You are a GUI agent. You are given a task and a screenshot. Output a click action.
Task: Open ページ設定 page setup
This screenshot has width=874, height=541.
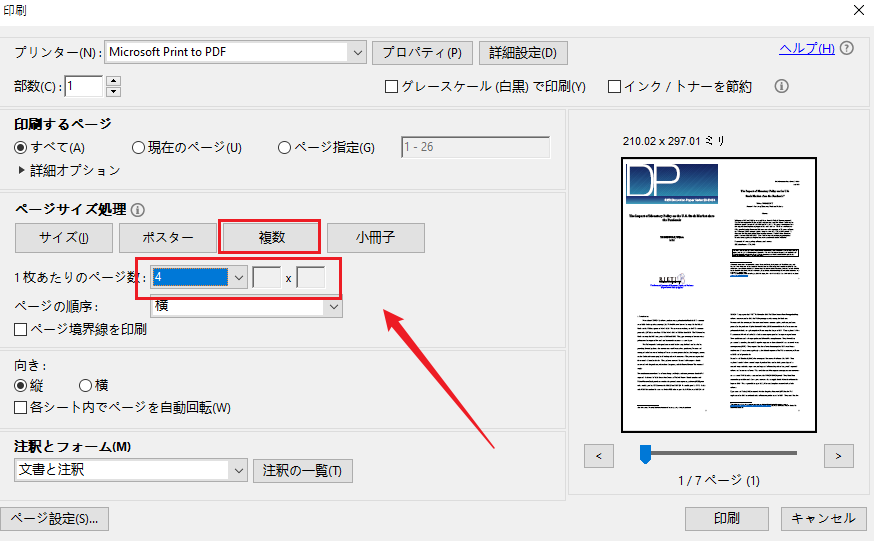(54, 519)
